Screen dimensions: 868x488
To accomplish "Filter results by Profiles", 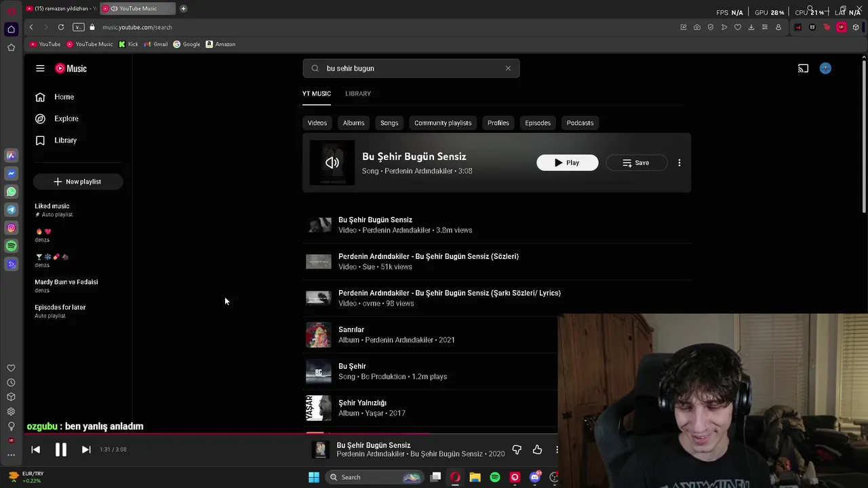I will (x=498, y=123).
